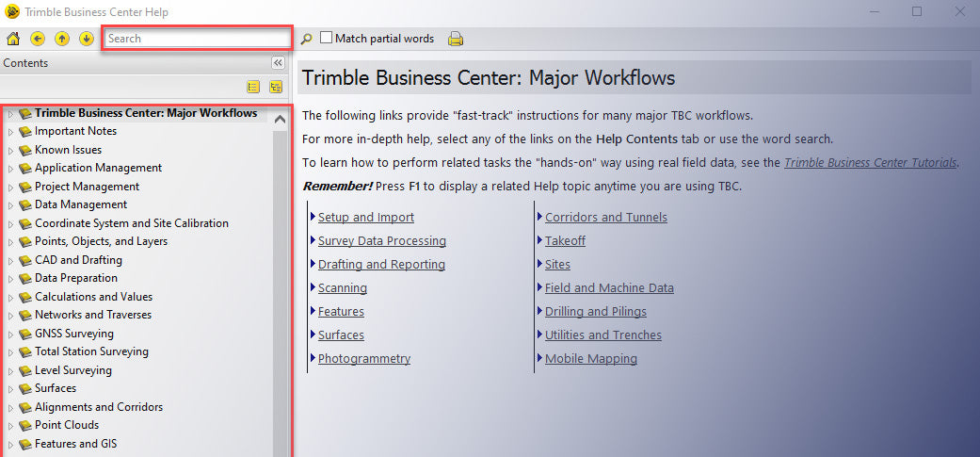Open the Setup and Import link

tap(366, 218)
